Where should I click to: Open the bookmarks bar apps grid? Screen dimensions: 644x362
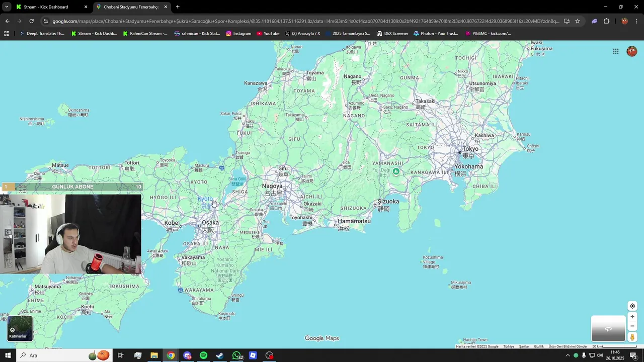point(7,34)
